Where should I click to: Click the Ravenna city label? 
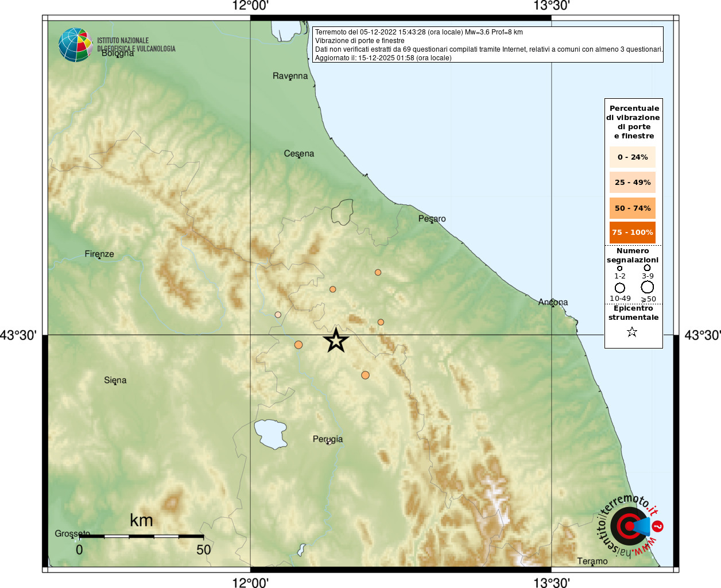pos(290,76)
